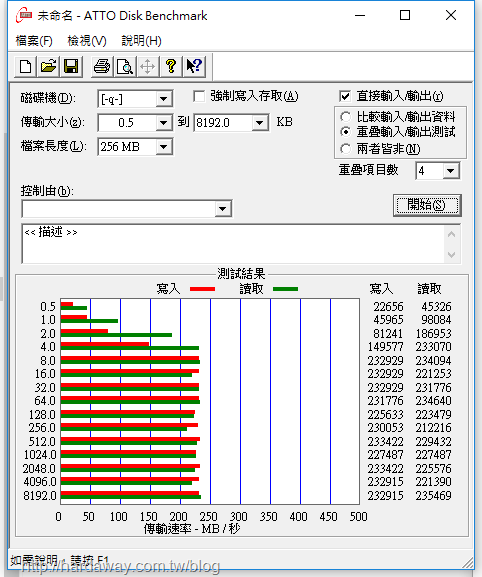Viewport: 482px width, 577px height.
Task: Click the write value 149577
Action: click(x=386, y=347)
